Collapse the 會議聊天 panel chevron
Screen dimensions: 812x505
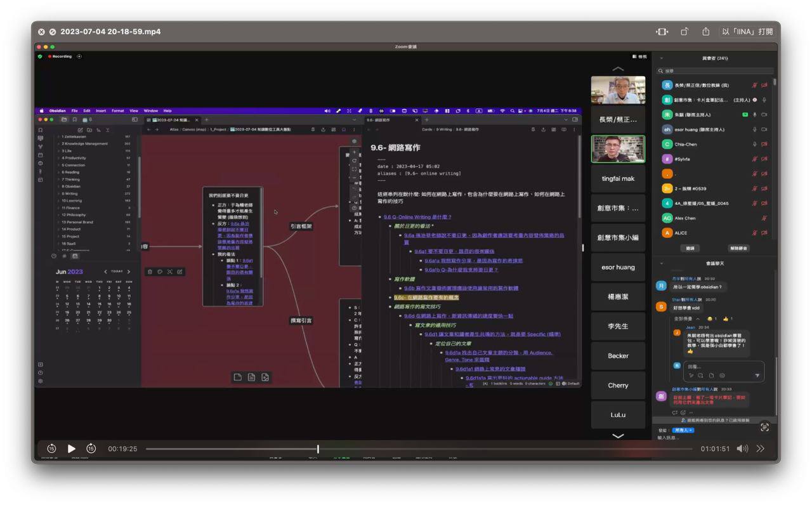coord(662,263)
